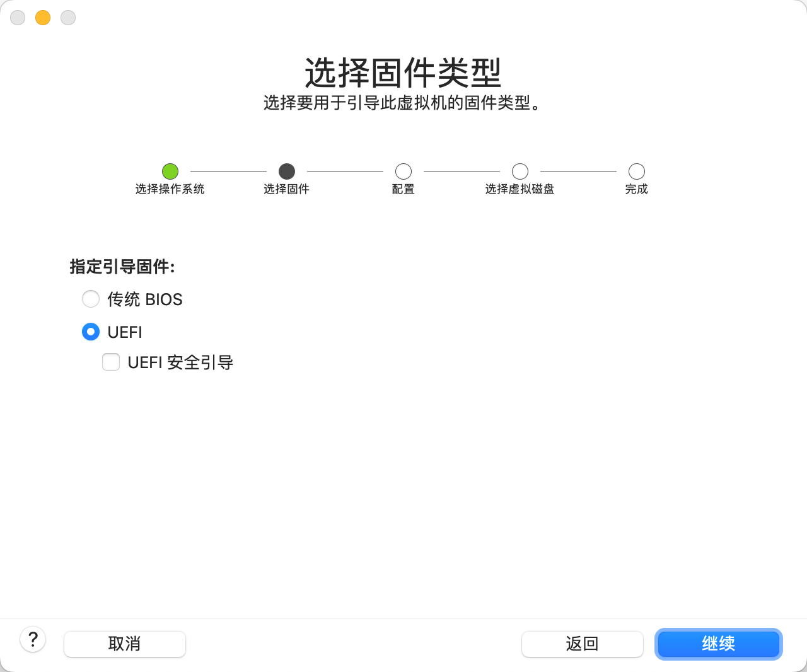Click the 选择操作系统 step circle
The width and height of the screenshot is (807, 672).
click(x=170, y=171)
